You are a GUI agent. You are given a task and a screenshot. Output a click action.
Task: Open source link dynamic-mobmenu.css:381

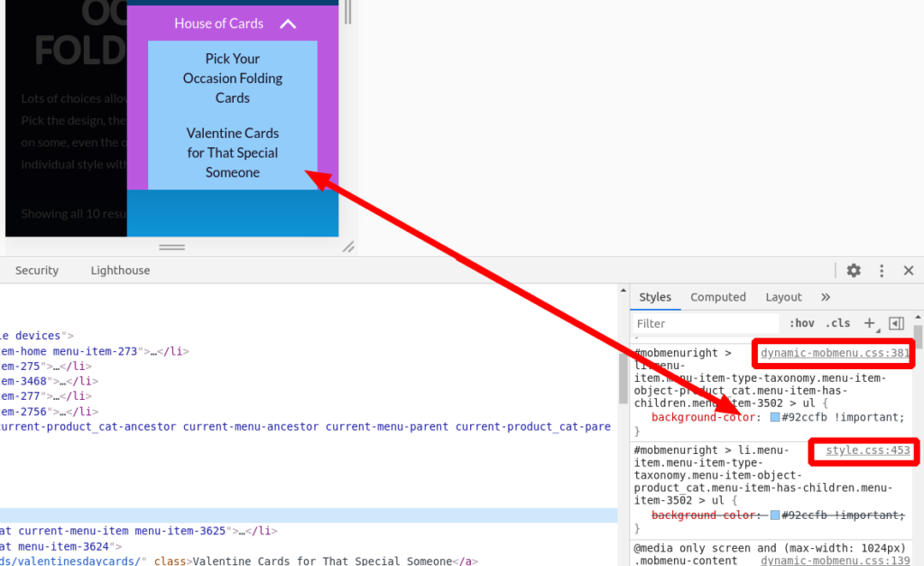coord(835,353)
